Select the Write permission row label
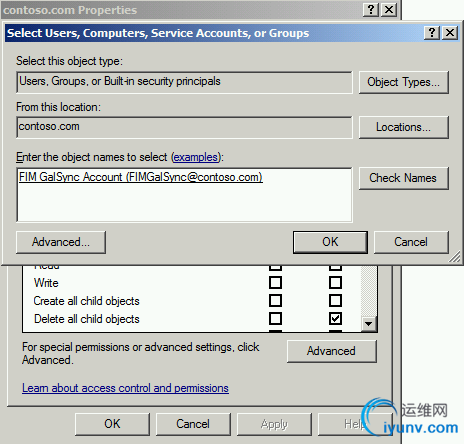The width and height of the screenshot is (464, 444). coord(46,283)
